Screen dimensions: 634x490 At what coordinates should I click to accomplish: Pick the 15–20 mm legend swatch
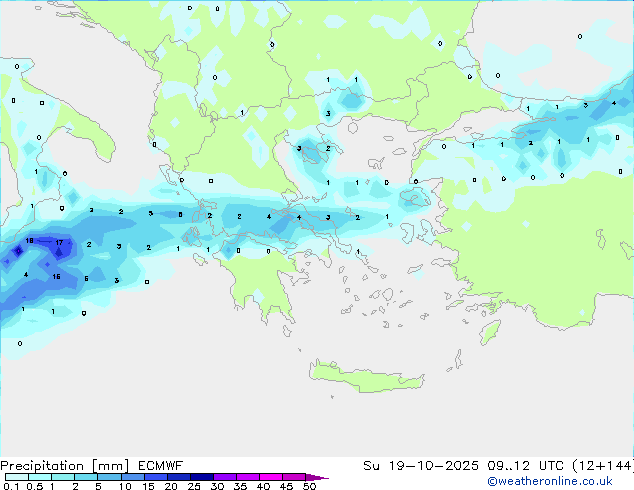click(x=155, y=477)
